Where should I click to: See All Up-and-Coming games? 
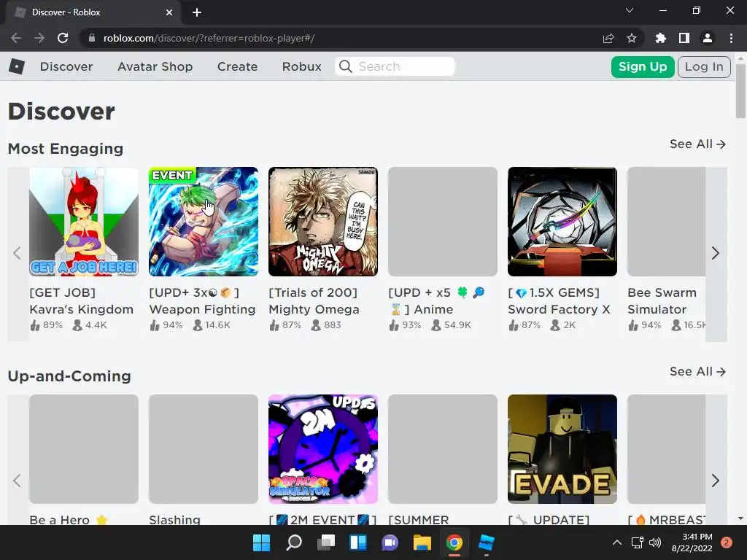coord(697,371)
